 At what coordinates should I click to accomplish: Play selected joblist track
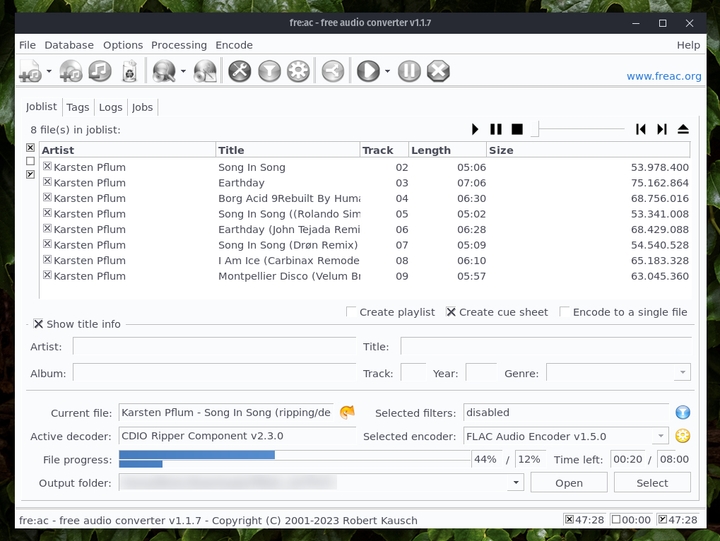475,130
